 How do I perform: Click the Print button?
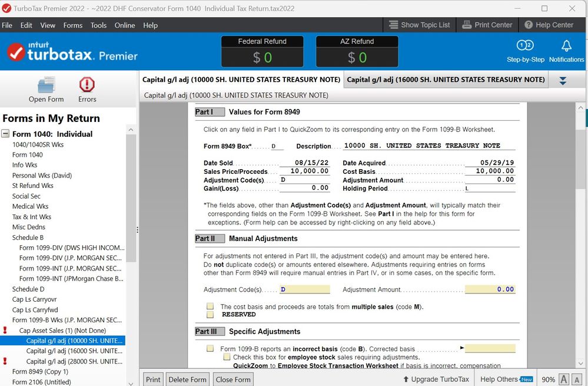point(153,380)
